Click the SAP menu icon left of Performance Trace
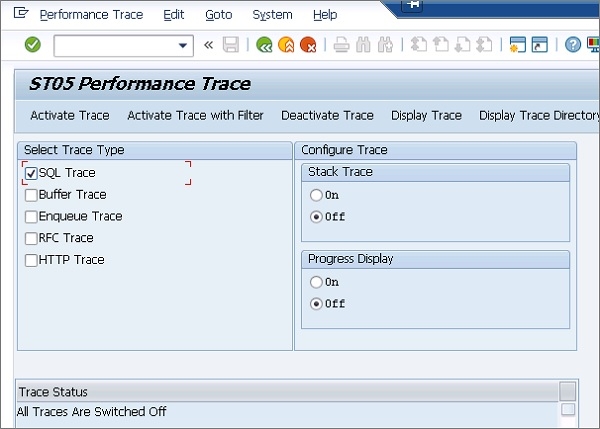 [x=21, y=13]
